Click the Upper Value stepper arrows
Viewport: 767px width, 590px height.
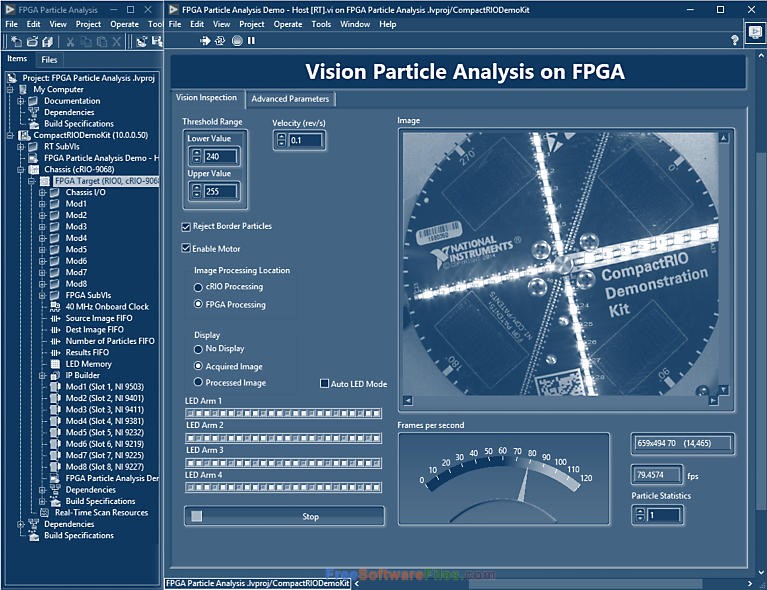196,191
